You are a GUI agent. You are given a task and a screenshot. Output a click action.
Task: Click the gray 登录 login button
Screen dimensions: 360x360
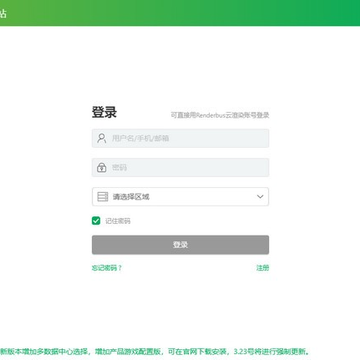click(180, 245)
